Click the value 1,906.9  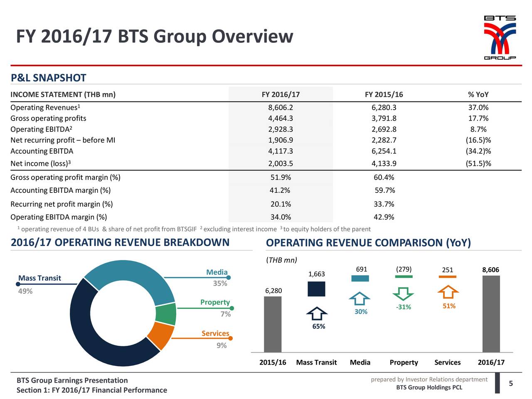pos(281,140)
